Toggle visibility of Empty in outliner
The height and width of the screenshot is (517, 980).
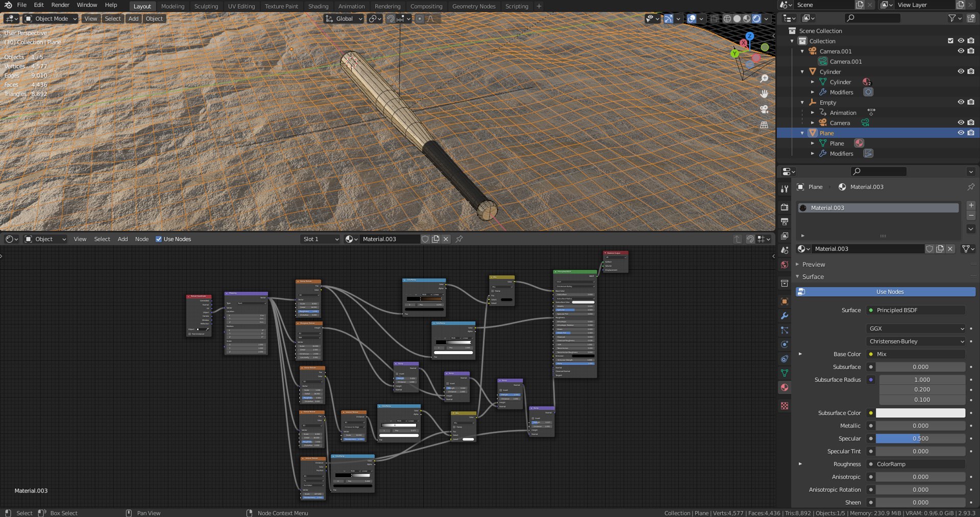(961, 102)
